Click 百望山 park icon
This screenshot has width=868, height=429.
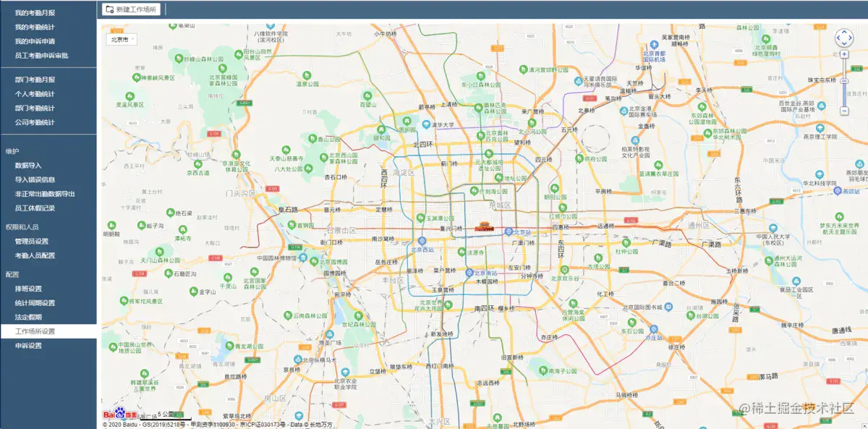(368, 95)
